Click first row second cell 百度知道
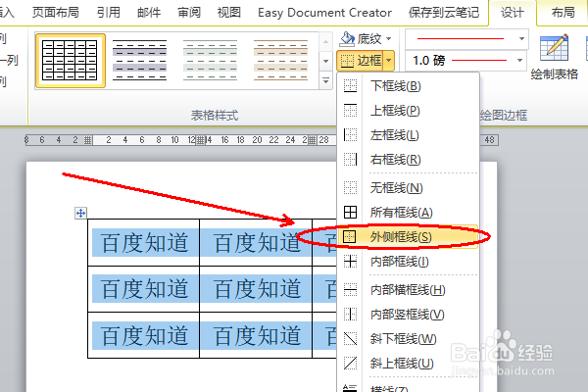This screenshot has height=392, width=588. coord(257,243)
